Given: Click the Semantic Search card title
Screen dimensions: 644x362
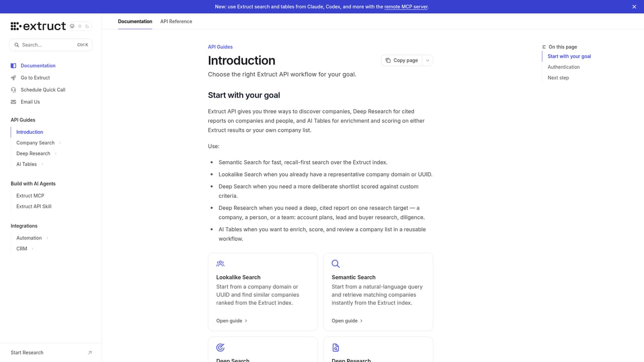Looking at the screenshot, I should click(354, 277).
